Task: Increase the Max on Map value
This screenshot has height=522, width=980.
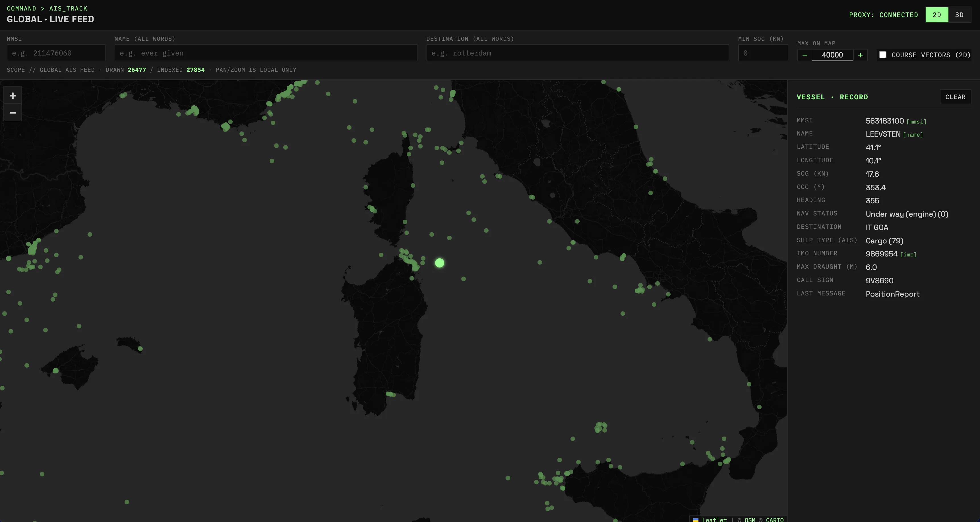Action: coord(860,55)
